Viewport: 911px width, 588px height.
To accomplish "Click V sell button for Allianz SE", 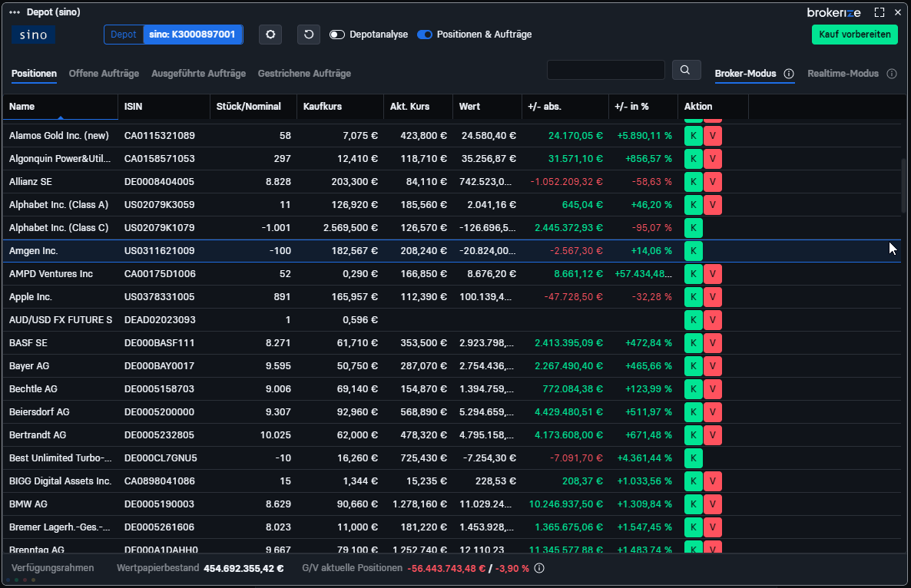I will 712,182.
